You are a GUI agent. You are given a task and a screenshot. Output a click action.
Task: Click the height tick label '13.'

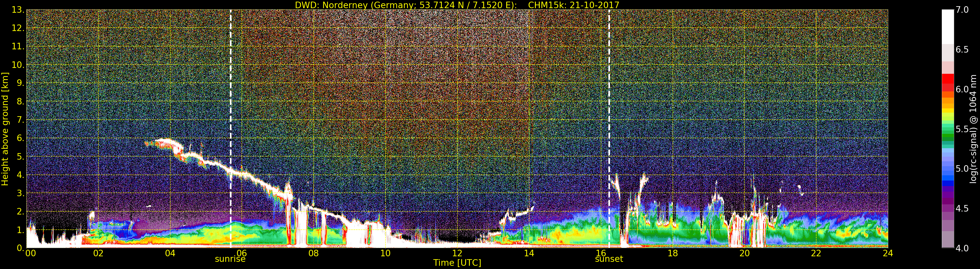[x=18, y=10]
